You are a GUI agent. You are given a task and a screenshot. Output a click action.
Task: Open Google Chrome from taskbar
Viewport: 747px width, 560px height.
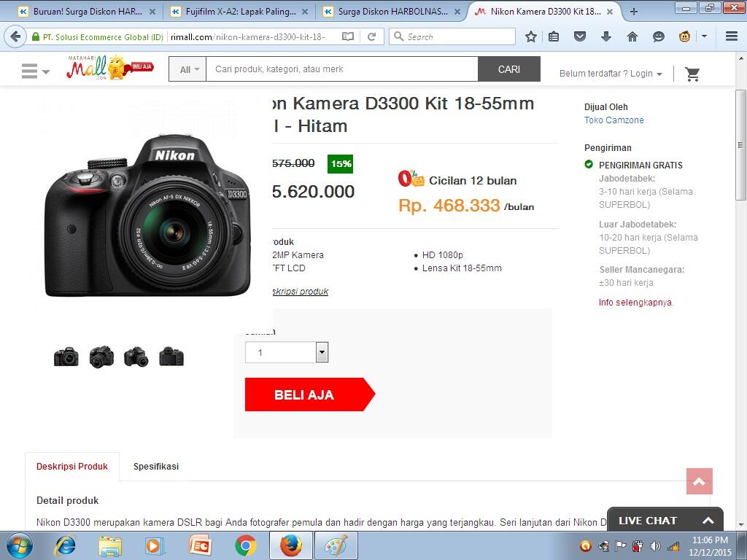(x=245, y=545)
